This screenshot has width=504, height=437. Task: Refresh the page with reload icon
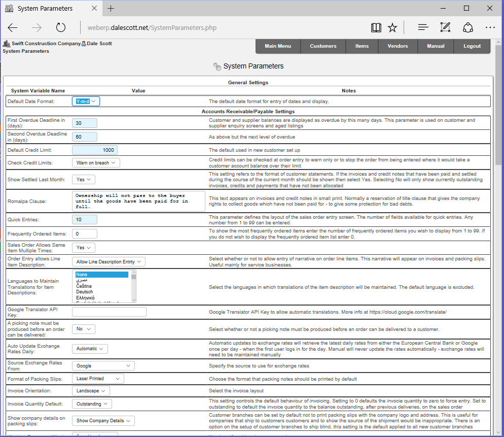point(61,28)
